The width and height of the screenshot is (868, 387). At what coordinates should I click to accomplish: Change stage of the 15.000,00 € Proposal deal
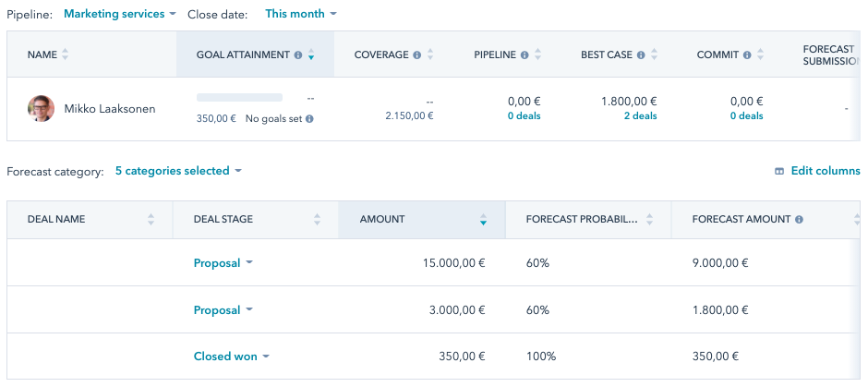[x=223, y=263]
